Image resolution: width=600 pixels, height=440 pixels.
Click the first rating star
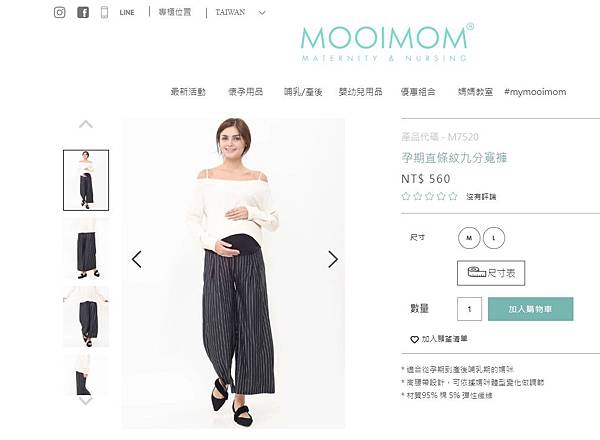point(406,196)
